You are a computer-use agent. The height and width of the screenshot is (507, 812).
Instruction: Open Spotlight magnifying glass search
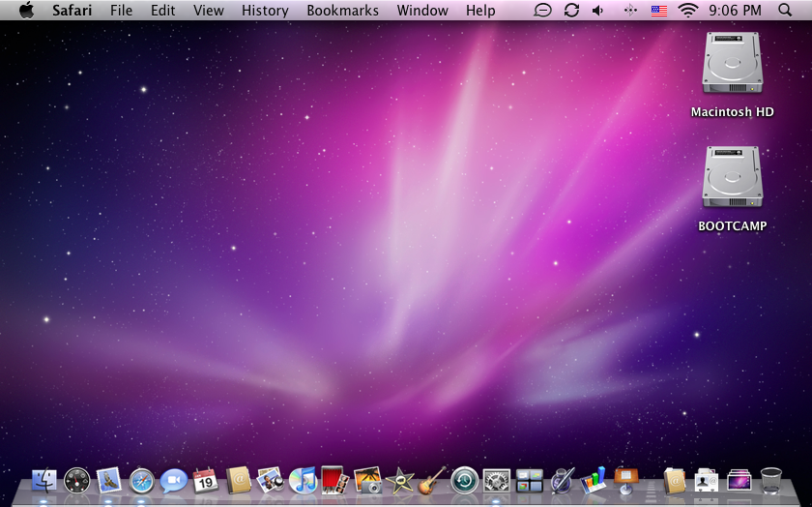click(x=785, y=11)
